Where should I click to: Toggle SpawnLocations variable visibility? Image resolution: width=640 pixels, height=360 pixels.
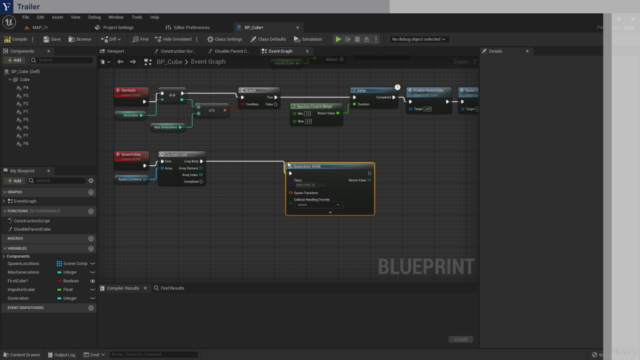coord(92,264)
